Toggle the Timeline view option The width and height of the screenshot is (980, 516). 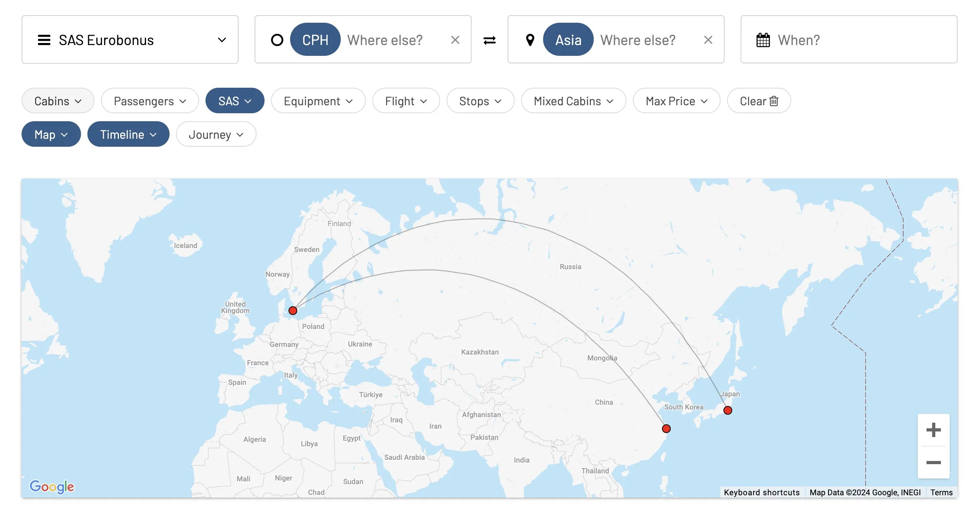pos(128,134)
